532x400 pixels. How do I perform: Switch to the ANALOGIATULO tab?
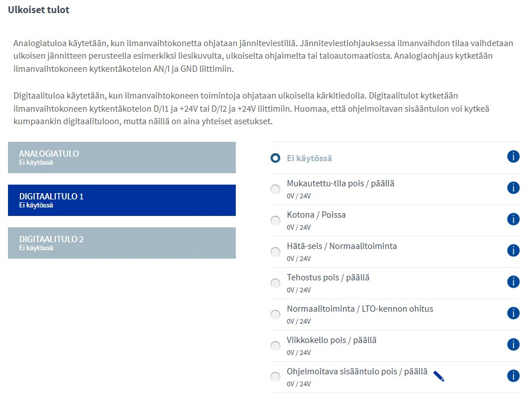click(x=122, y=157)
